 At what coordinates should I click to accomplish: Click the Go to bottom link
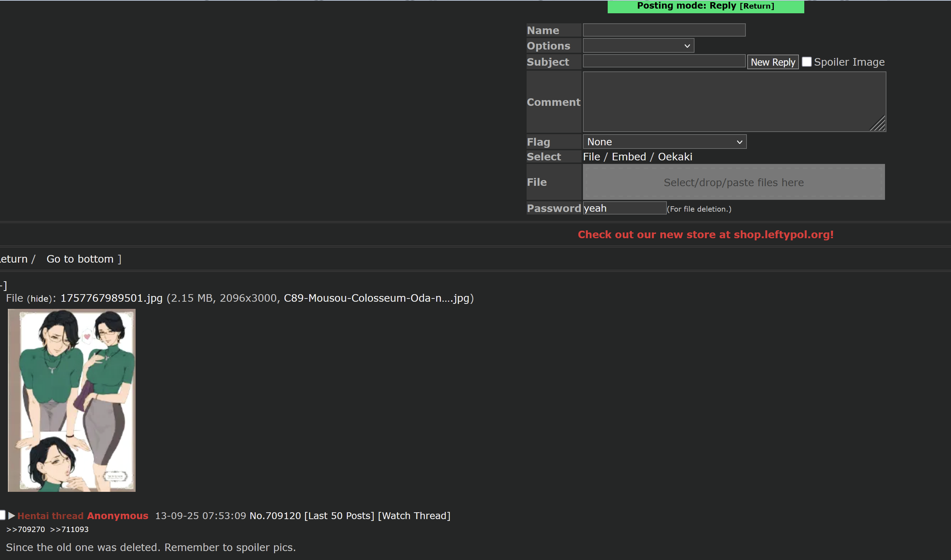80,259
